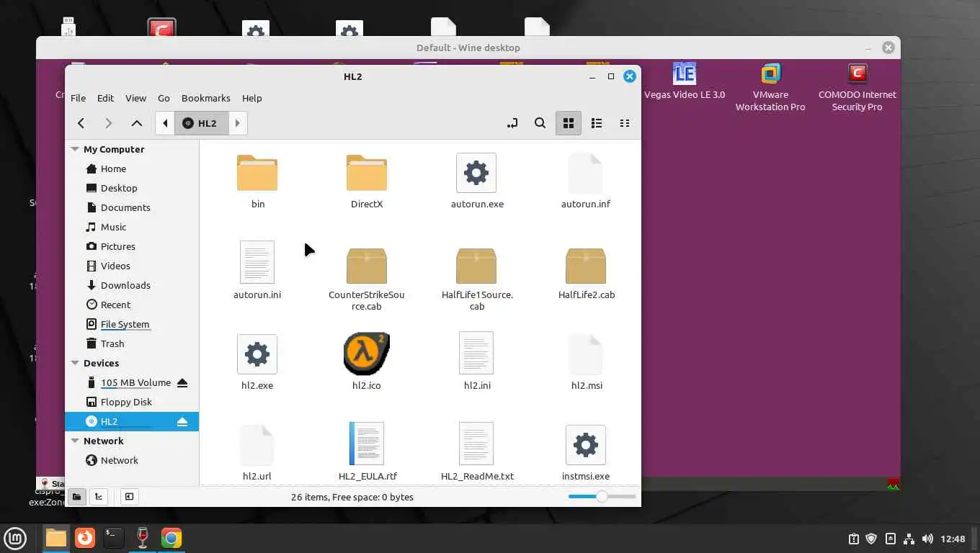Viewport: 980px width, 553px height.
Task: Open COMODO Internet Security Pro icon
Action: [x=857, y=87]
